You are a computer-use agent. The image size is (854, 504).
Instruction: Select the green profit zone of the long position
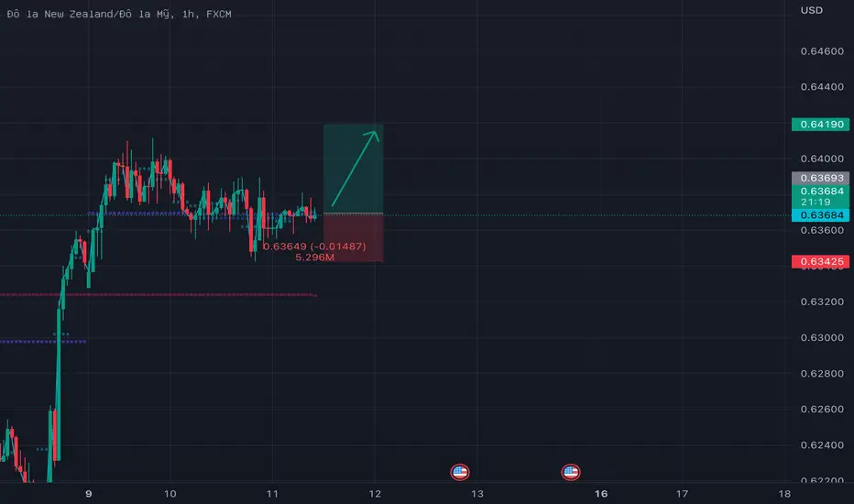click(x=354, y=169)
